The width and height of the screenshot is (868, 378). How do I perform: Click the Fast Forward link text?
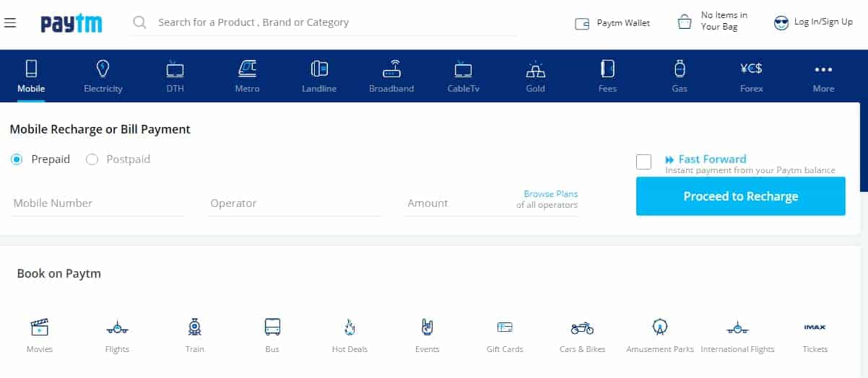(712, 159)
